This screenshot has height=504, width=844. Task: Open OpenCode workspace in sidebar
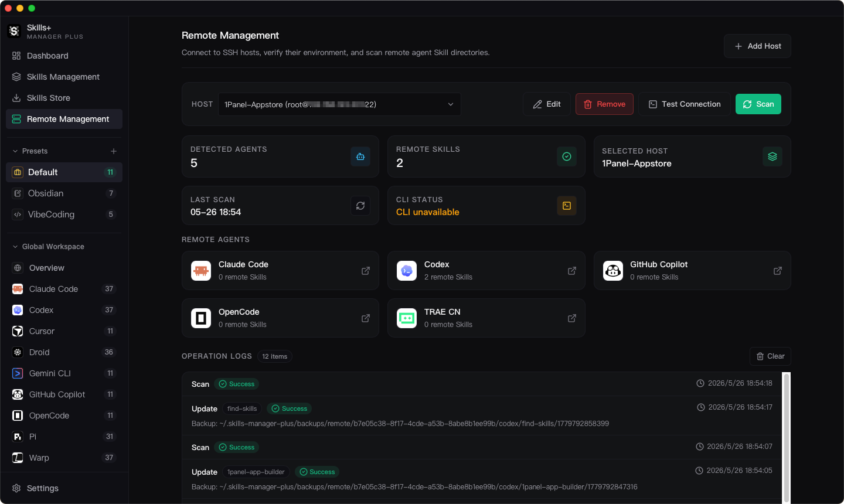[x=64, y=416]
